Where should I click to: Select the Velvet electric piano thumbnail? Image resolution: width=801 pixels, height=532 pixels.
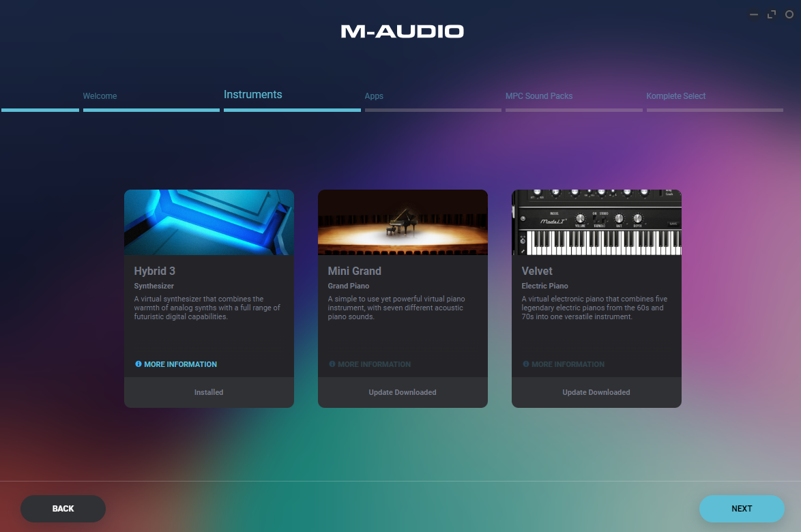597,222
